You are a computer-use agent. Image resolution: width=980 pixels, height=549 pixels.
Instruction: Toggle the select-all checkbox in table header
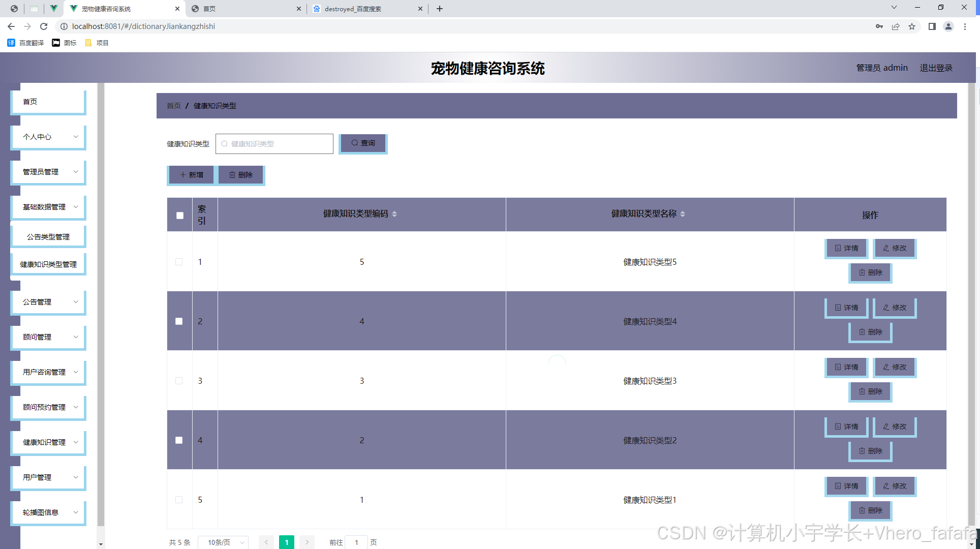point(180,216)
